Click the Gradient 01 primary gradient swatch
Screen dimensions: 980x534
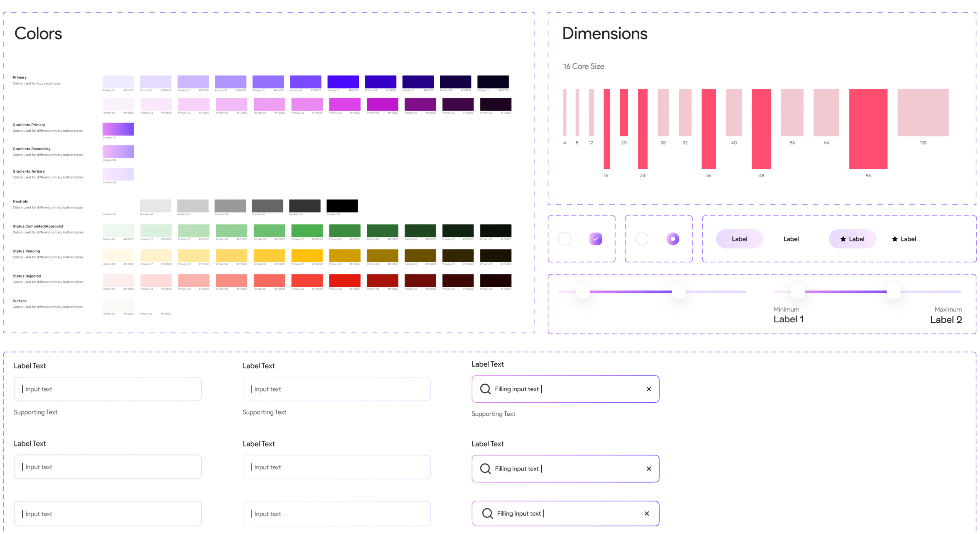[x=118, y=129]
